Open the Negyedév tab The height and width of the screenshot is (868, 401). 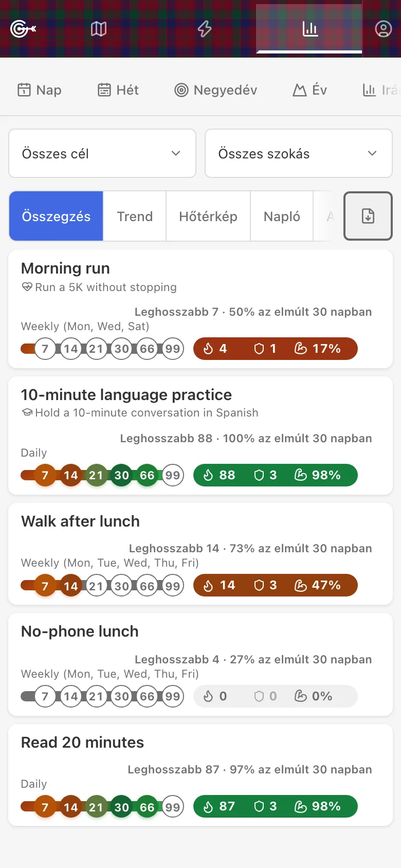pyautogui.click(x=216, y=90)
